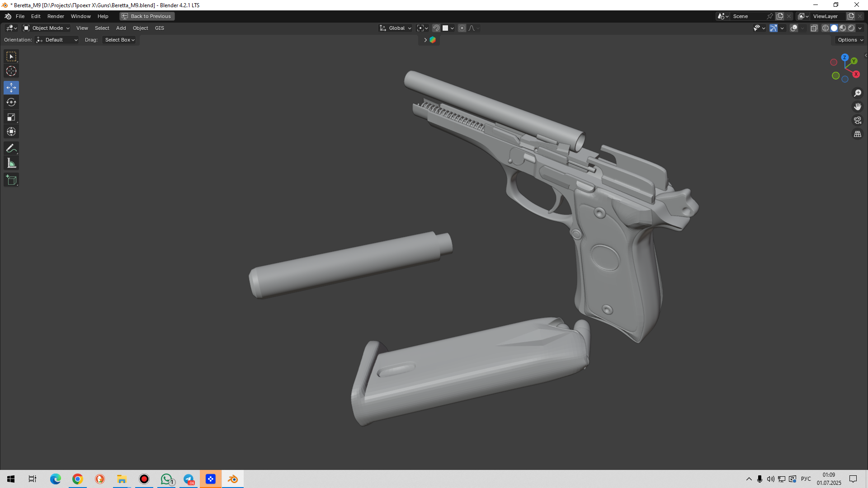Viewport: 868px width, 488px height.
Task: Toggle the camera view icon
Action: [x=857, y=120]
